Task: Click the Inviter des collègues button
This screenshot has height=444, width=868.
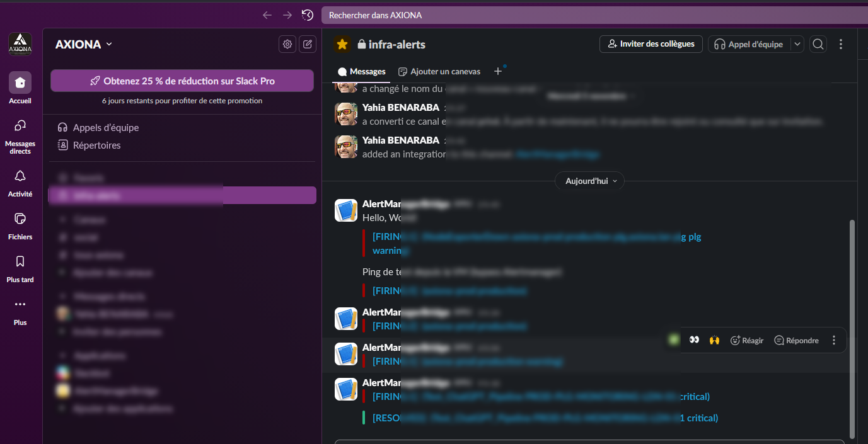Action: coord(651,44)
